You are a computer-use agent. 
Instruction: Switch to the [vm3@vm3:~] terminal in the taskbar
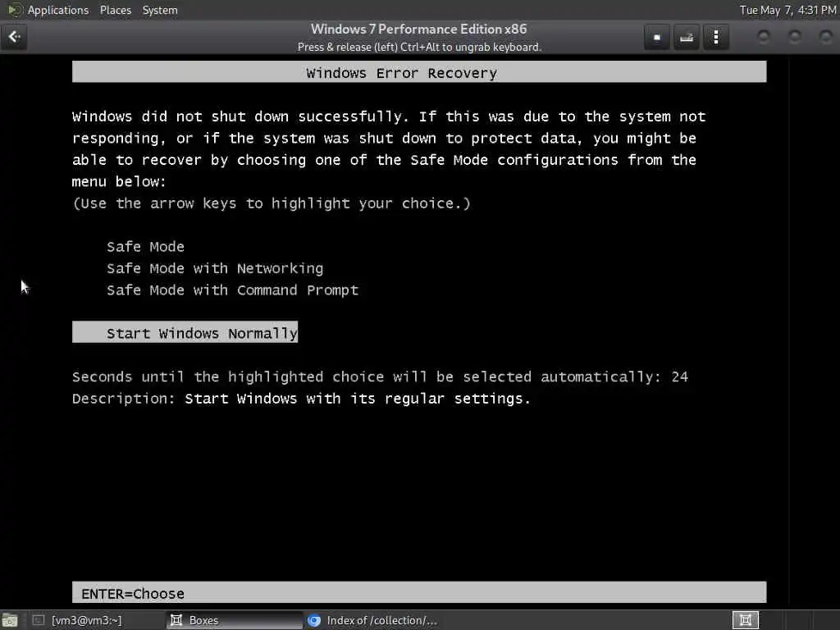pyautogui.click(x=86, y=620)
